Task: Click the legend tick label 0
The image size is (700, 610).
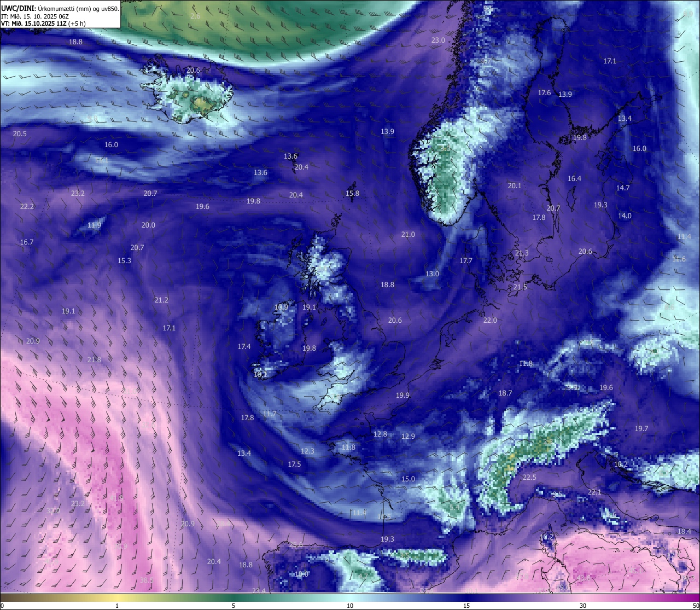Action: coord(2,606)
